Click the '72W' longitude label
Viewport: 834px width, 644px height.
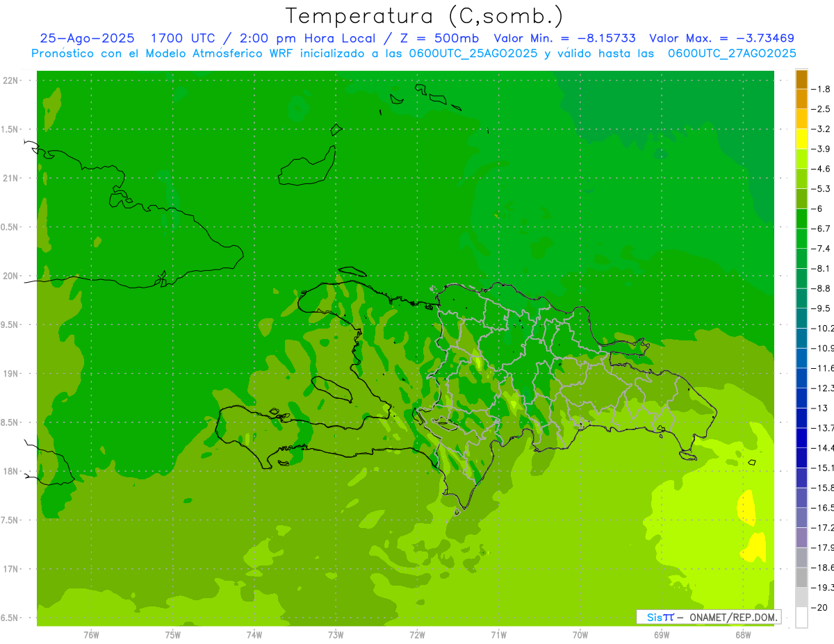(x=418, y=635)
